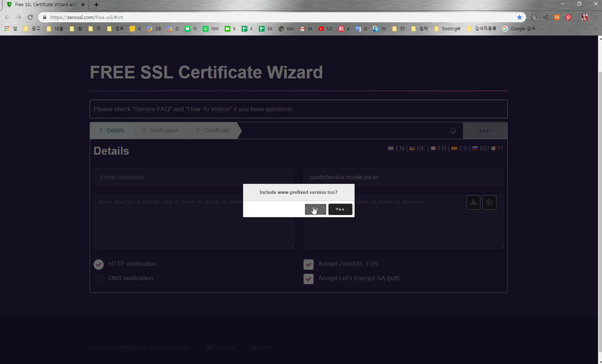Image resolution: width=602 pixels, height=364 pixels.
Task: Open the 참 bookmark folder
Action: tap(76, 28)
